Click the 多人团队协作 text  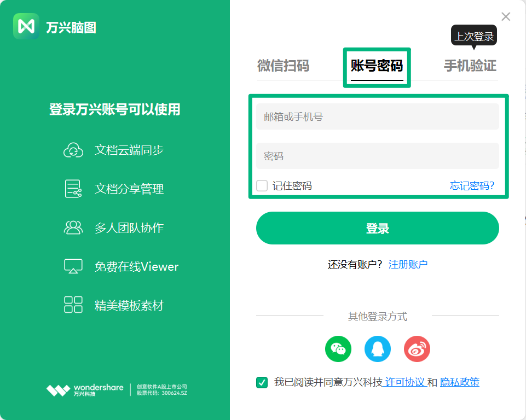[129, 227]
